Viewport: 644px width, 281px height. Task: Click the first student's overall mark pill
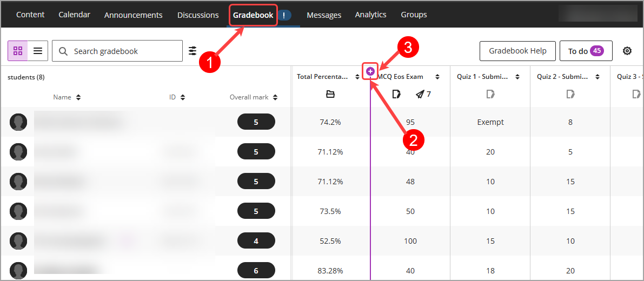[256, 122]
